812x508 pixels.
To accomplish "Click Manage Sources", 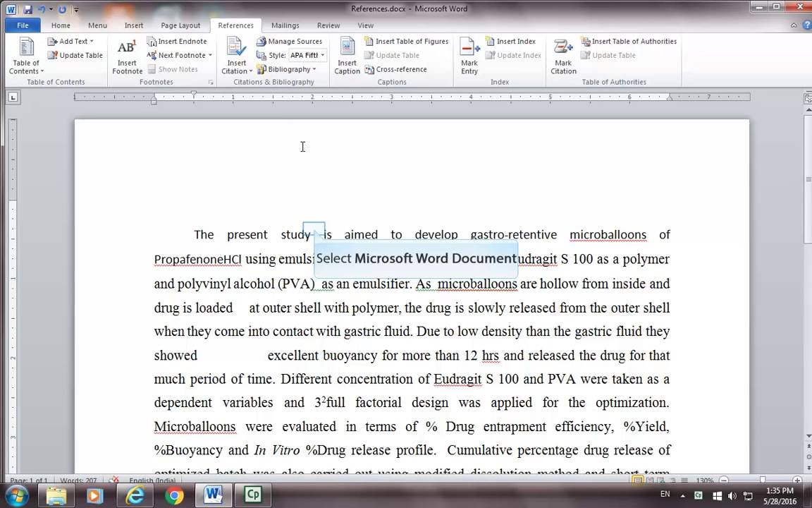I will pyautogui.click(x=289, y=42).
